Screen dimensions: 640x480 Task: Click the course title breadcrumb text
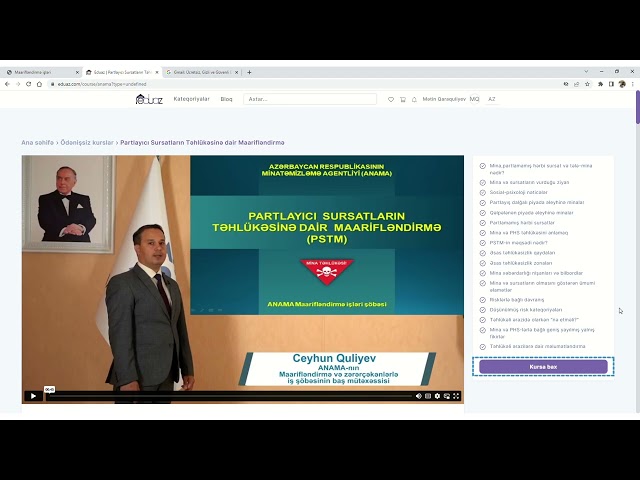coord(202,142)
